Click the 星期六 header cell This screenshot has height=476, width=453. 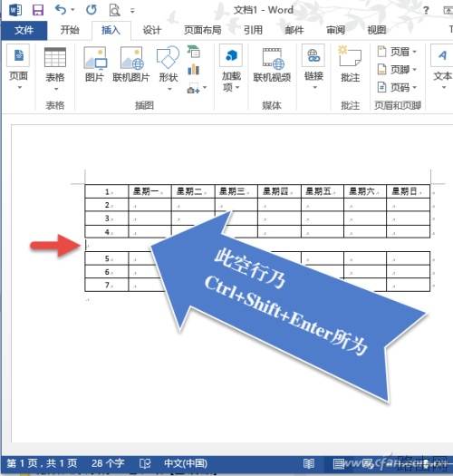(365, 191)
